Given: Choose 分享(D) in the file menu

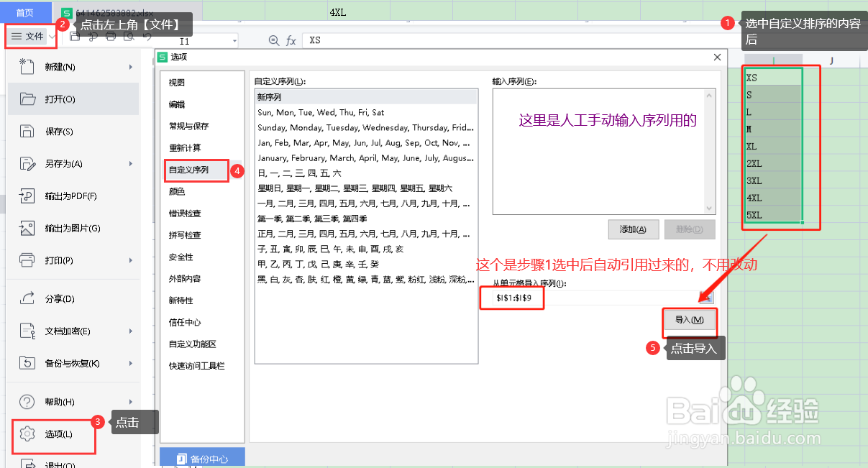Looking at the screenshot, I should click(x=74, y=299).
